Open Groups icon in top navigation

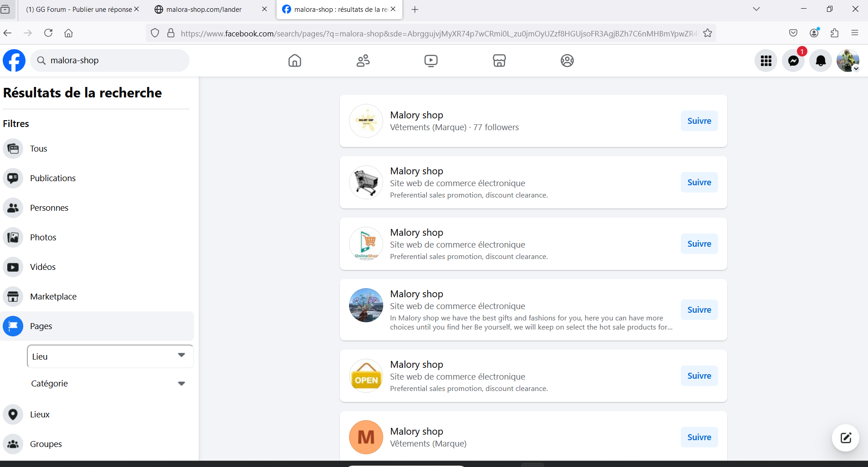(x=567, y=61)
